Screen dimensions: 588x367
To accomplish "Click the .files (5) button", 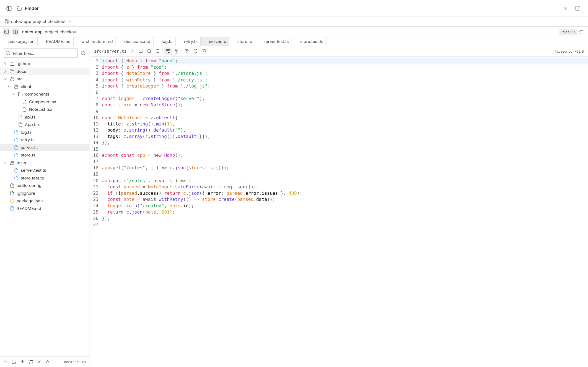I will [568, 32].
